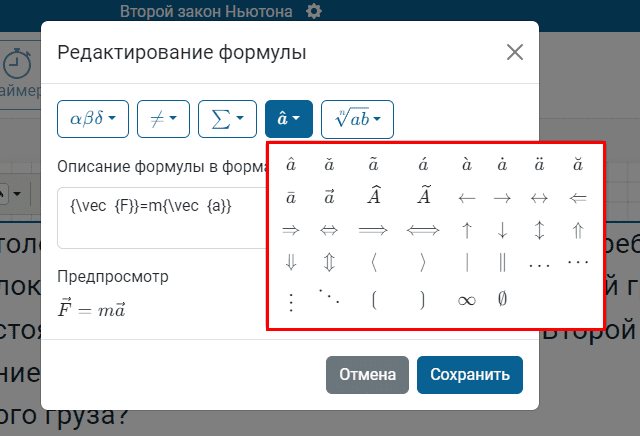Insert the single right arrow →
Viewport: 640px width, 436px height.
coord(502,198)
